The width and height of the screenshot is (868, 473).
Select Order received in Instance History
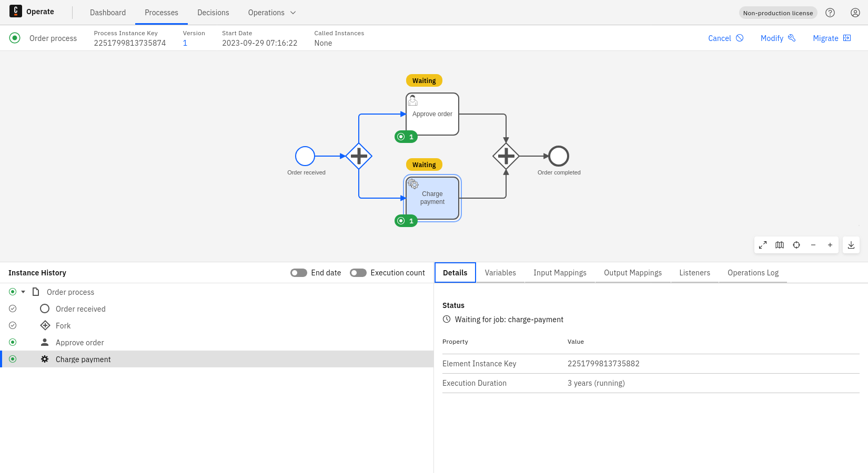click(x=217, y=309)
